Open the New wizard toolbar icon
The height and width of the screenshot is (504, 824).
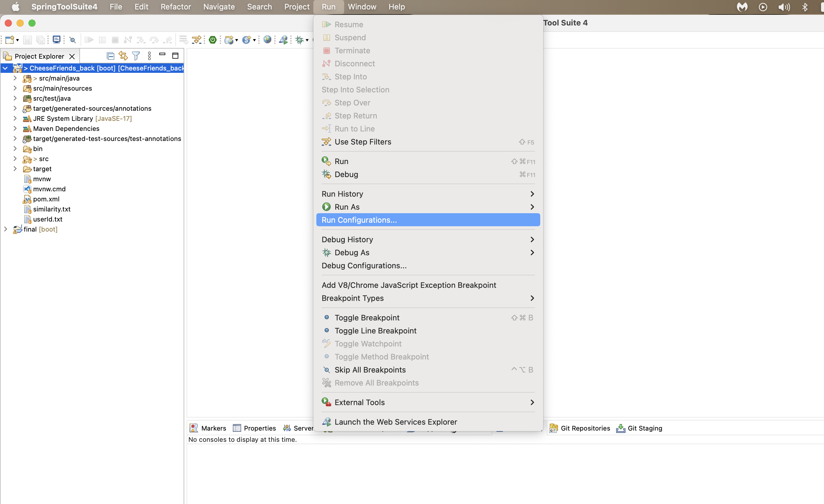9,40
